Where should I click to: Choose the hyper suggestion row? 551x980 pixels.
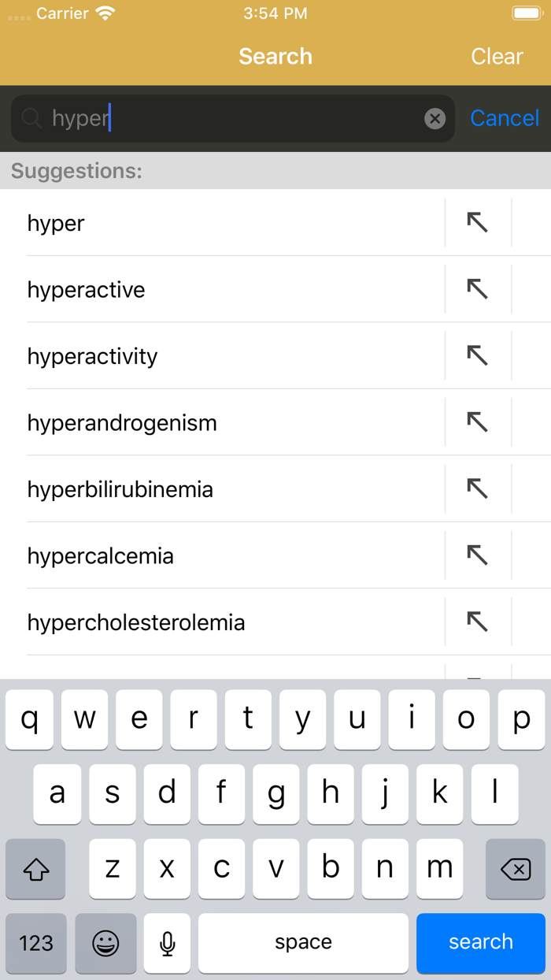click(56, 223)
